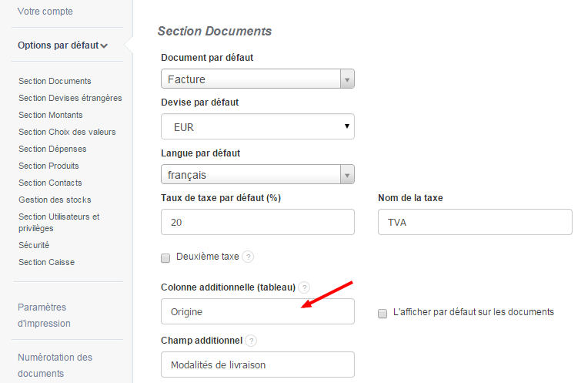The image size is (588, 383).
Task: Open Gestion des stocks
Action: click(55, 200)
